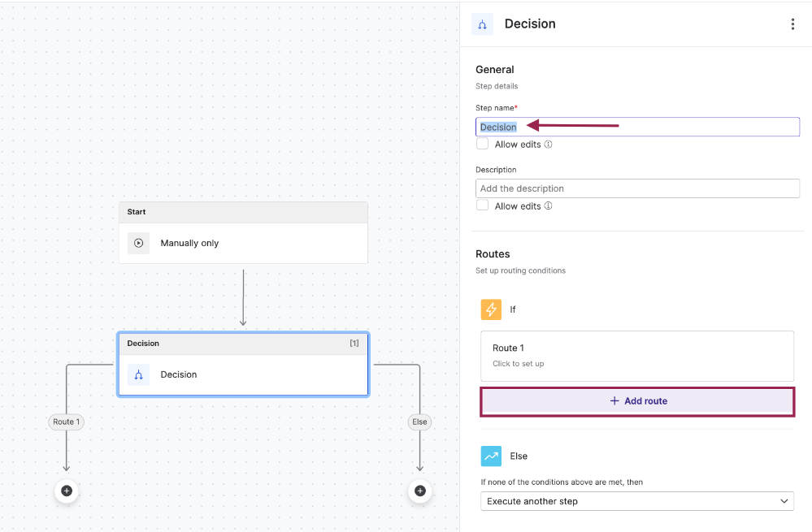Click the 'Step details' subtitle
This screenshot has height=532, width=812.
497,86
